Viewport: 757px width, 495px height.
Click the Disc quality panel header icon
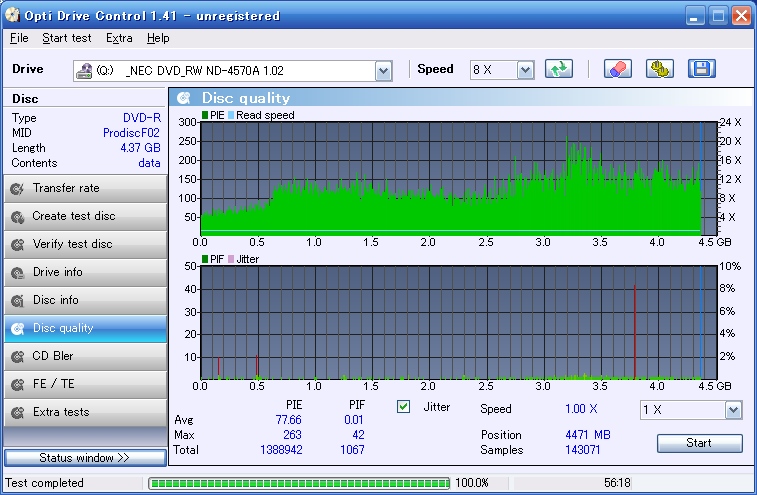click(183, 98)
